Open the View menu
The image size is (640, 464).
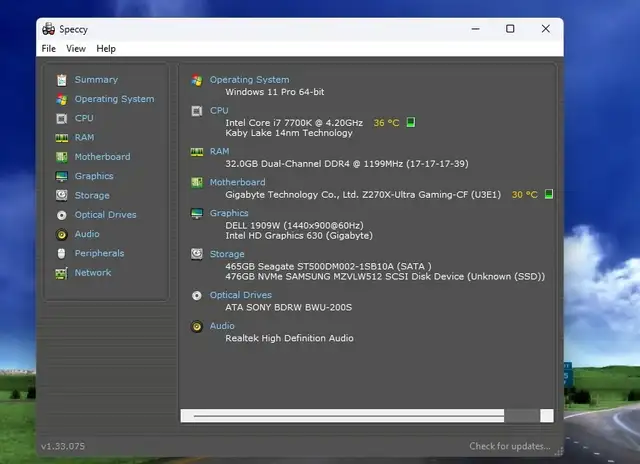pos(76,49)
